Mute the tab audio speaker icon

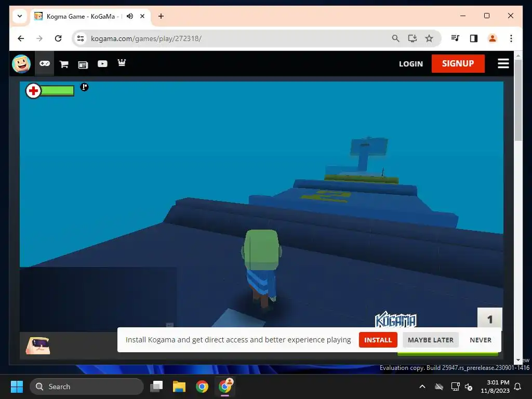(x=129, y=16)
